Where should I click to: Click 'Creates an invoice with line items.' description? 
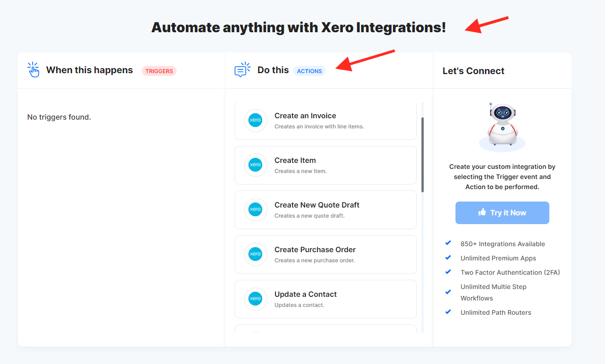(x=319, y=127)
